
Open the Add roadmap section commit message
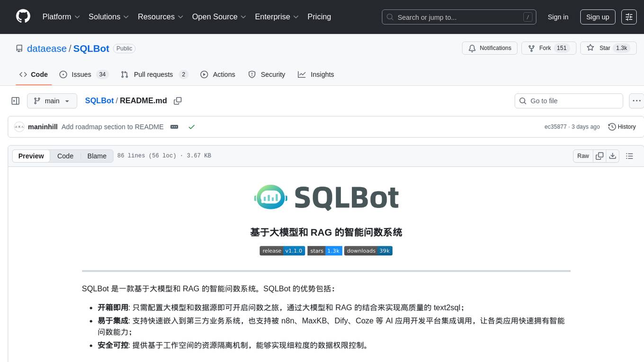tap(113, 127)
